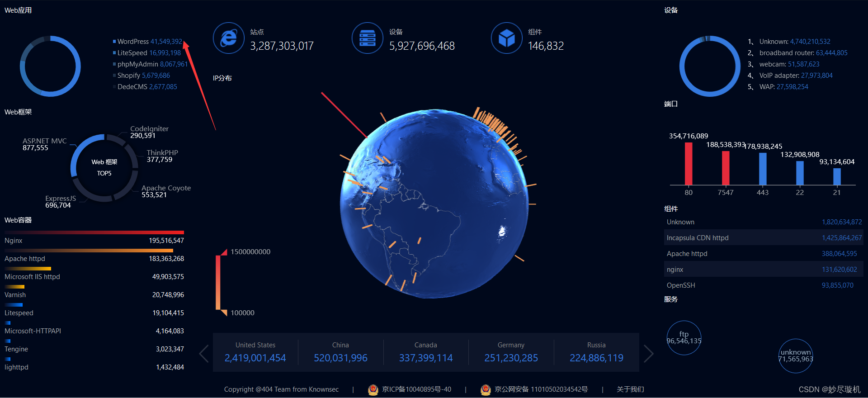868x398 pixels.
Task: Click the China country card
Action: click(x=340, y=352)
